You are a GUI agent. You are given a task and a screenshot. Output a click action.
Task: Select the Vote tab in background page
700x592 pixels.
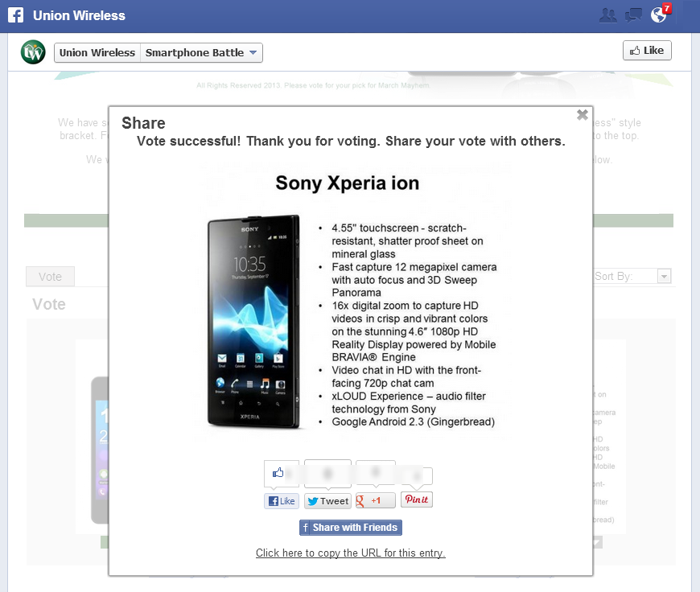pyautogui.click(x=50, y=277)
